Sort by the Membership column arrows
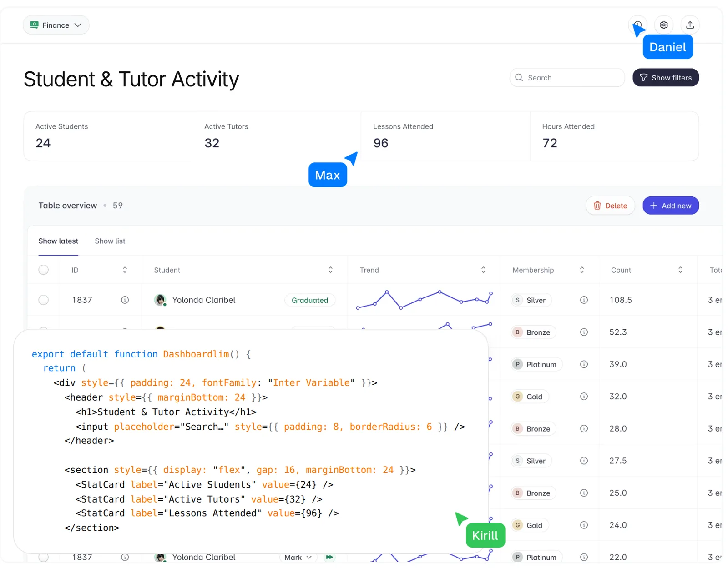The image size is (728, 568). click(581, 270)
